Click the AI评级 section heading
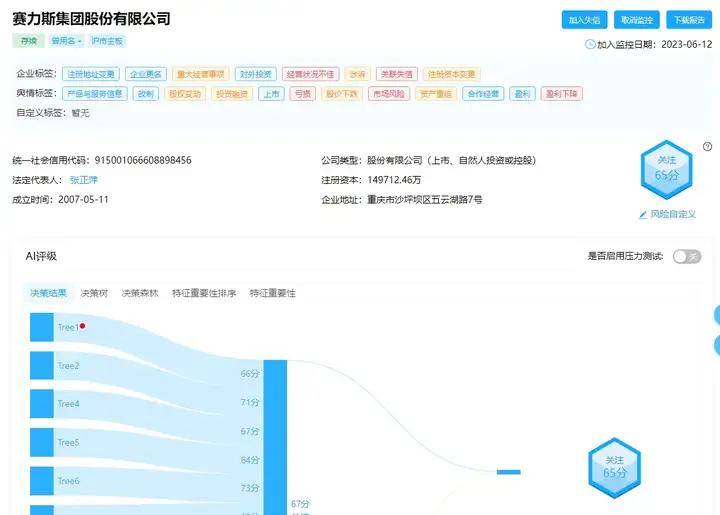Screen dimensions: 720x515 tap(41, 256)
